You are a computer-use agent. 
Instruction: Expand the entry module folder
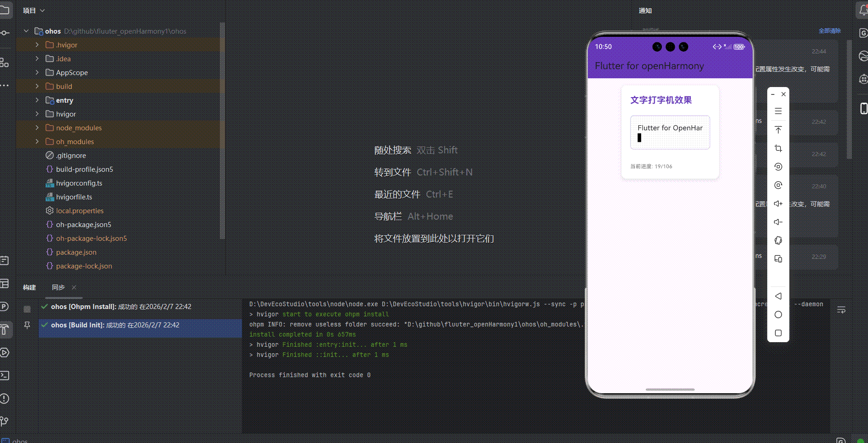pos(37,100)
